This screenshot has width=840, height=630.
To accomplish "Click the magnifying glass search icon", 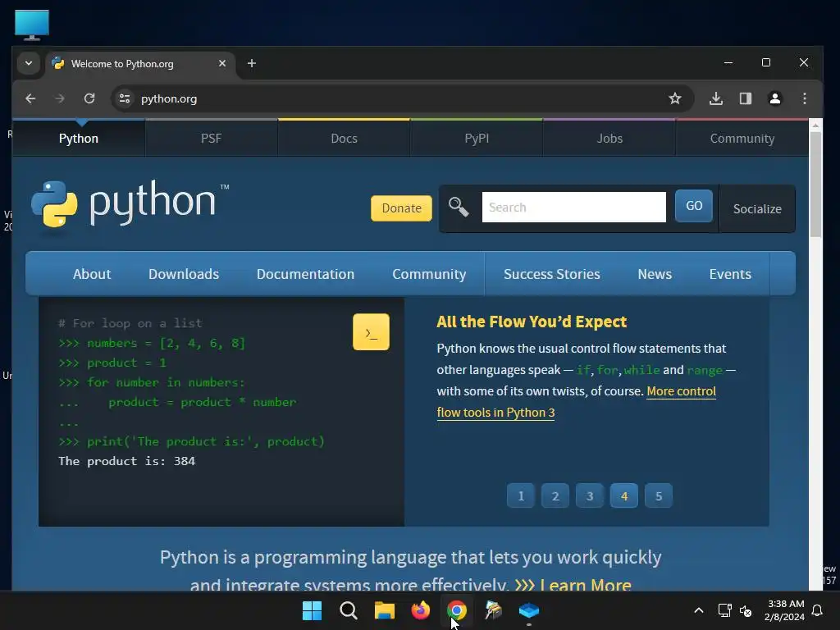I will 459,207.
